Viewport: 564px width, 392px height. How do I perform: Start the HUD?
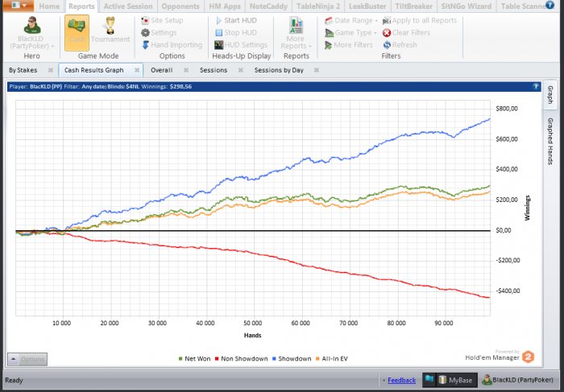click(236, 20)
